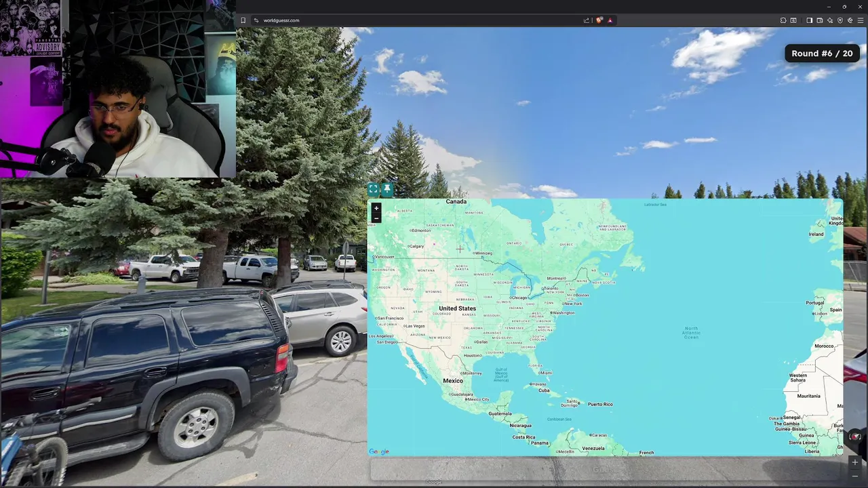Click Edmonton on the map
This screenshot has height=488, width=868.
pos(420,230)
